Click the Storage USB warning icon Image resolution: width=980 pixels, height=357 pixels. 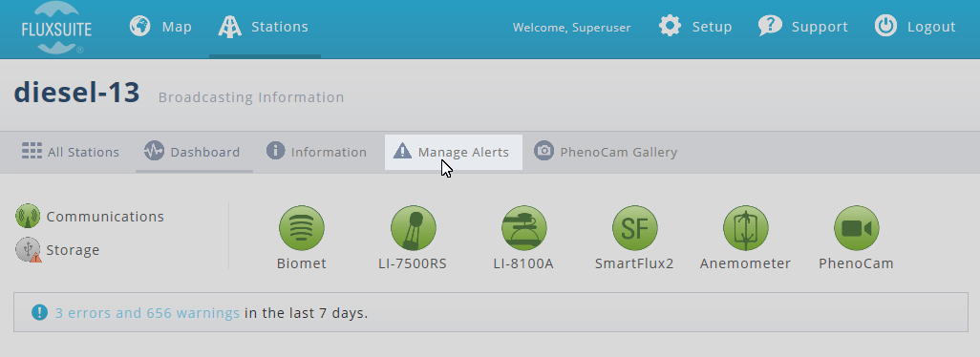coord(28,250)
